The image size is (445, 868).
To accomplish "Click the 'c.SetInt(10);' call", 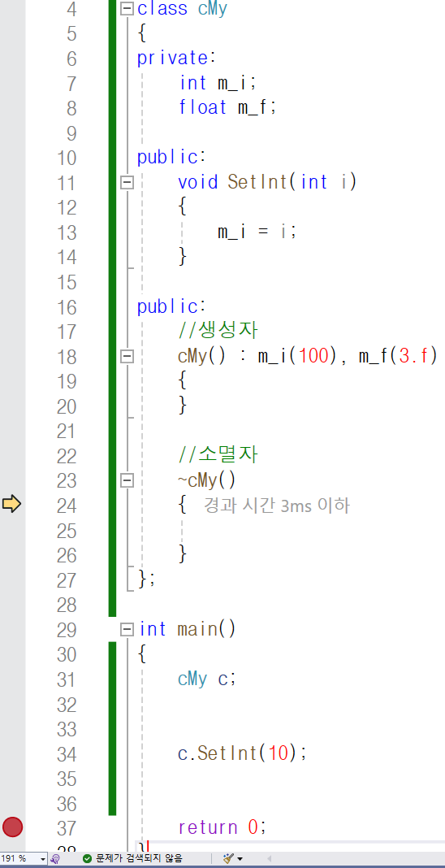I will point(242,753).
